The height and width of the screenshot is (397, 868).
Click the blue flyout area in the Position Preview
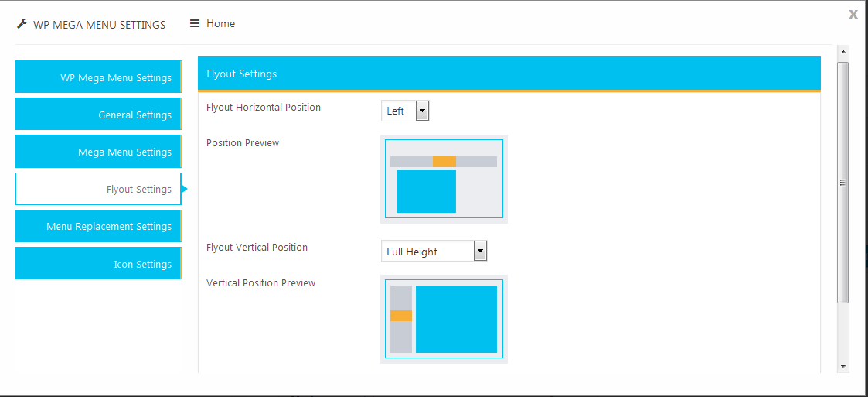point(426,191)
